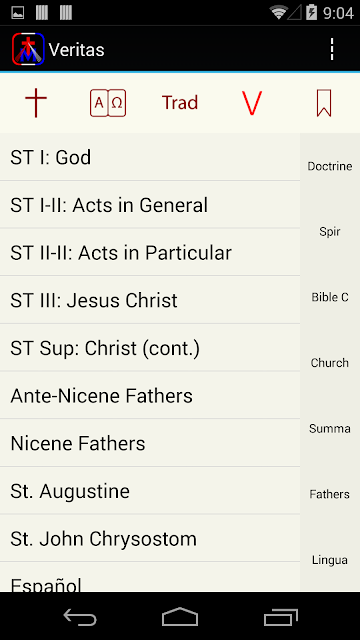Open ST III: Jesus Christ entry
This screenshot has height=640, width=360.
150,300
